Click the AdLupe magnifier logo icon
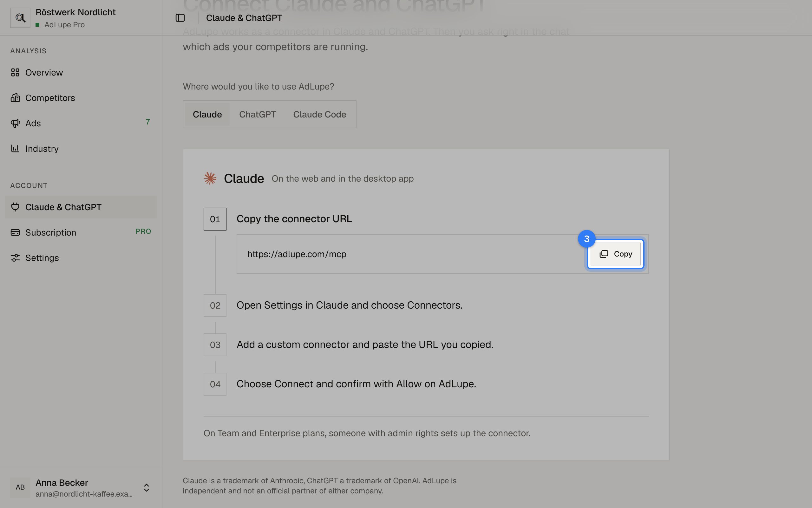 [x=20, y=18]
